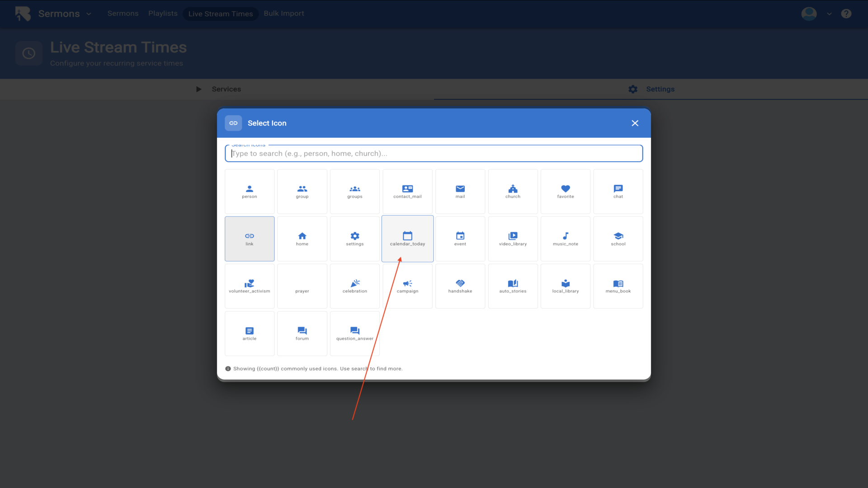Choose the handshake icon

460,286
